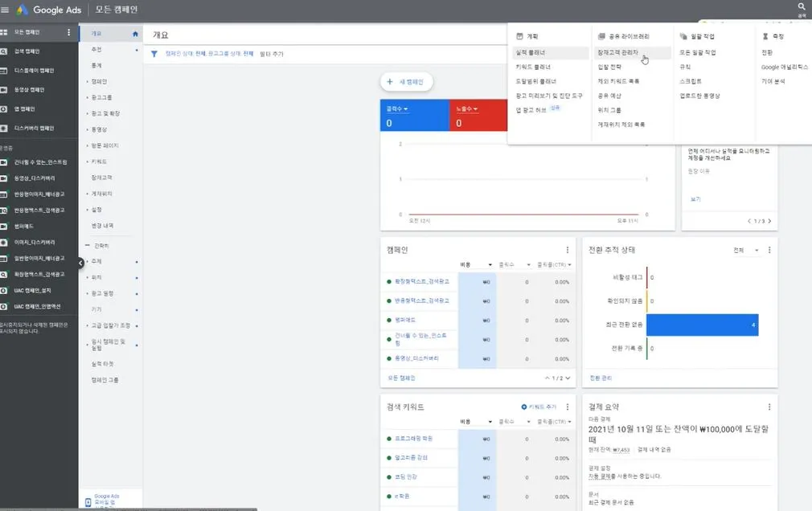Click Google Ads mobile app icon at bottom
Image resolution: width=812 pixels, height=511 pixels.
88,502
